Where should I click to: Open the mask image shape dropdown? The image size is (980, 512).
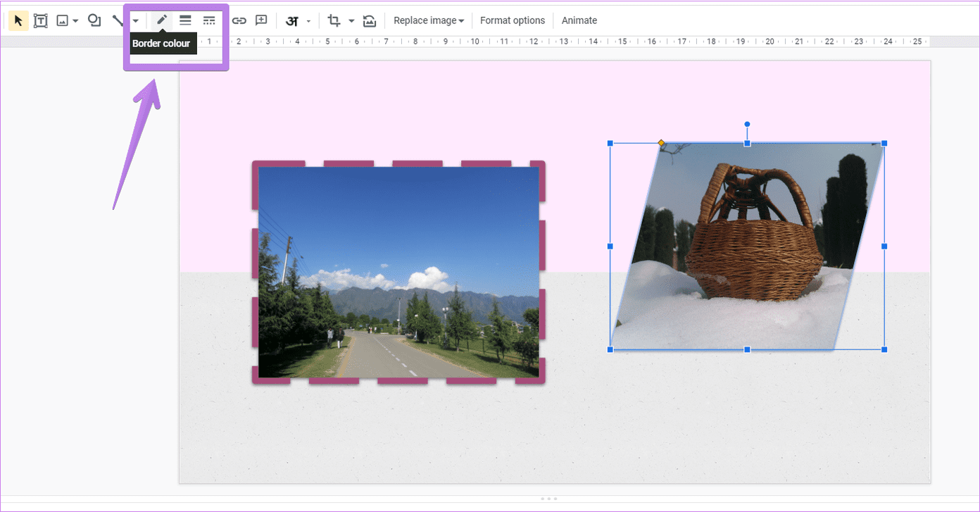351,21
